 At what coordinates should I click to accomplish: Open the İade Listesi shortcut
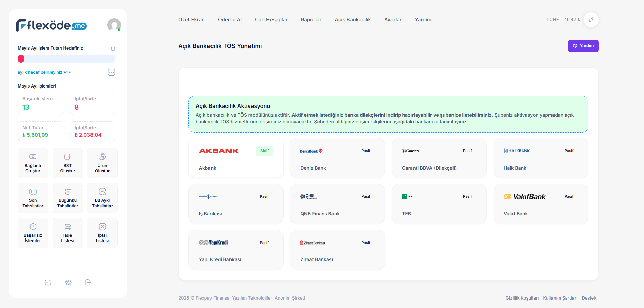(x=68, y=233)
